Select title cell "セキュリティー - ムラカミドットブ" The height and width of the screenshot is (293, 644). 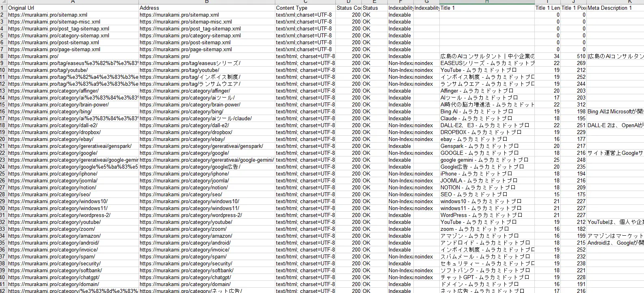pos(487,263)
